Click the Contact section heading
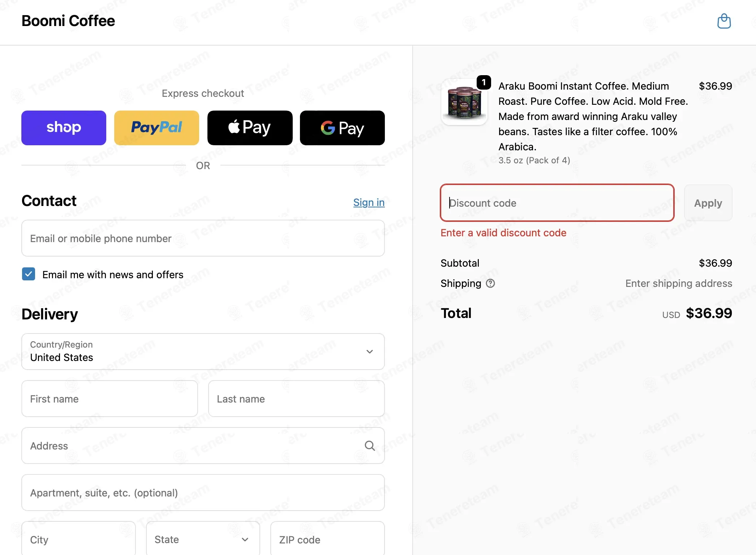The width and height of the screenshot is (756, 555). (x=49, y=201)
